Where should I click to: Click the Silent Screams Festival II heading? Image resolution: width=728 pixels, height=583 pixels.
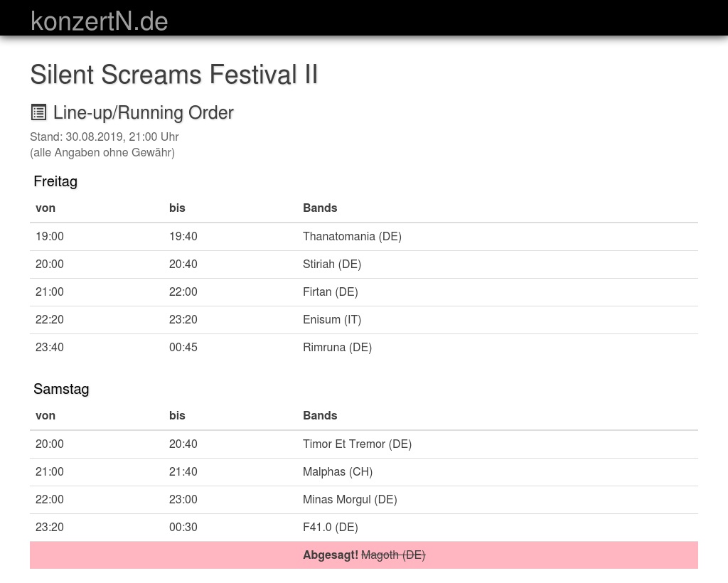(x=173, y=74)
